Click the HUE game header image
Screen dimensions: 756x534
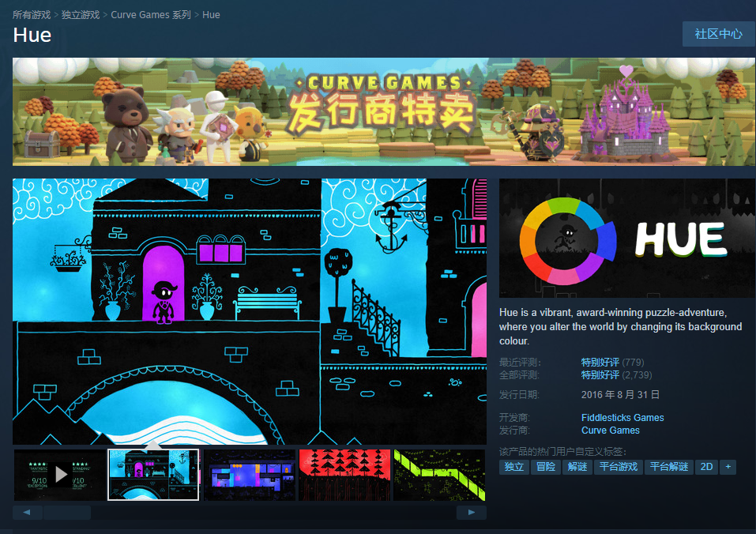click(x=627, y=238)
